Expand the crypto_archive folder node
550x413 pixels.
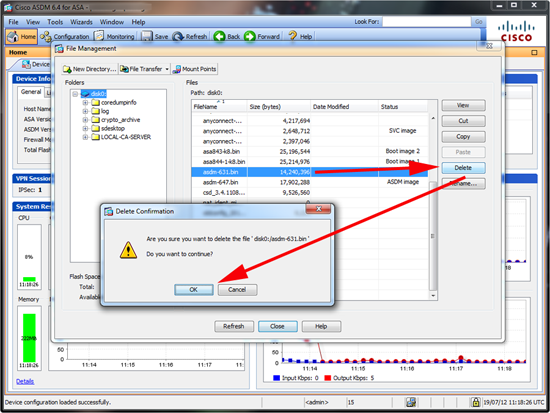(85, 120)
